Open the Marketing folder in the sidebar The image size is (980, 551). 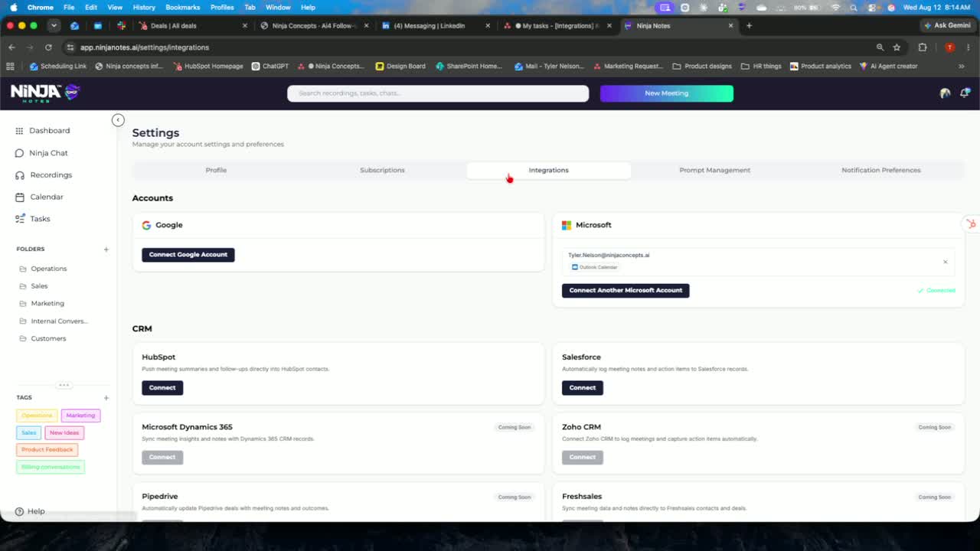point(42,304)
